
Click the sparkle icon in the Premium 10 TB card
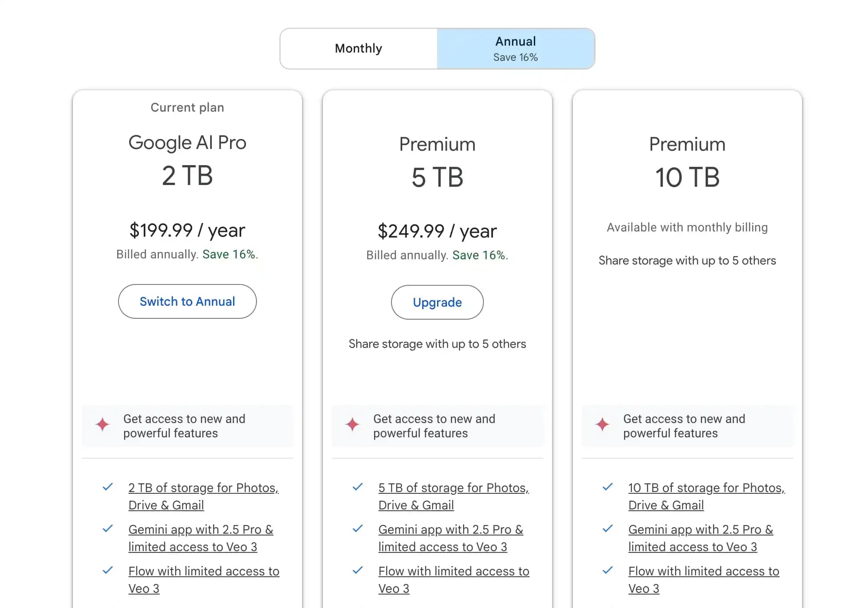pos(603,426)
